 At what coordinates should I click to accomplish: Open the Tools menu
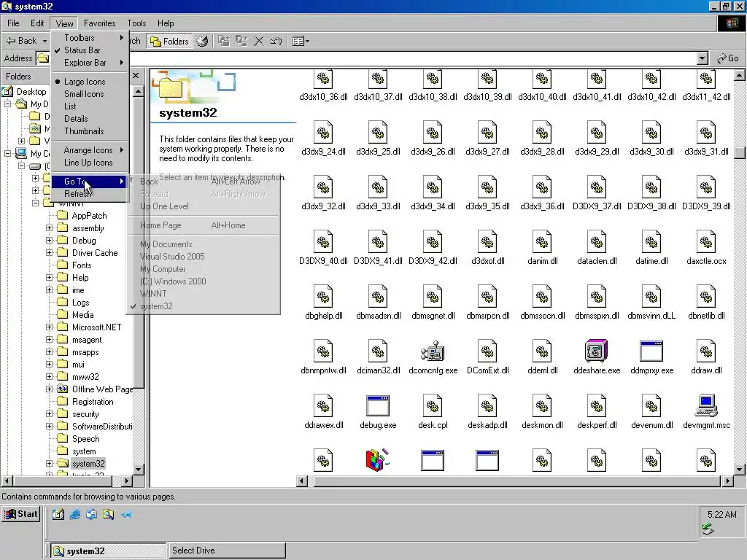click(136, 23)
